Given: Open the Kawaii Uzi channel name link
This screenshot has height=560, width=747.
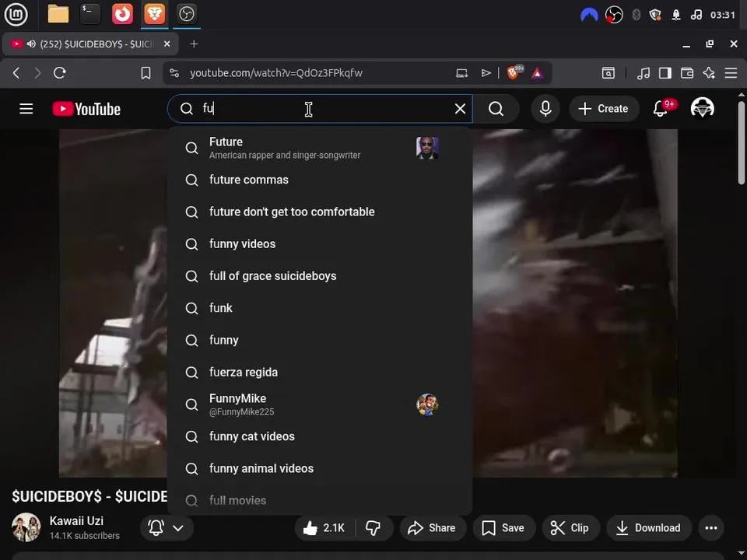Looking at the screenshot, I should point(76,520).
